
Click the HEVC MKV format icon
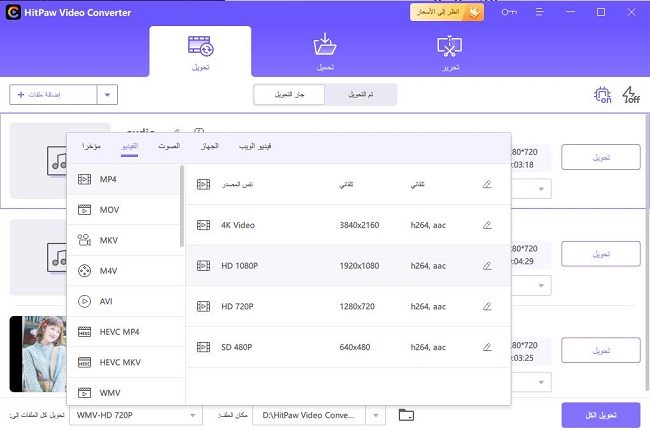coord(85,362)
